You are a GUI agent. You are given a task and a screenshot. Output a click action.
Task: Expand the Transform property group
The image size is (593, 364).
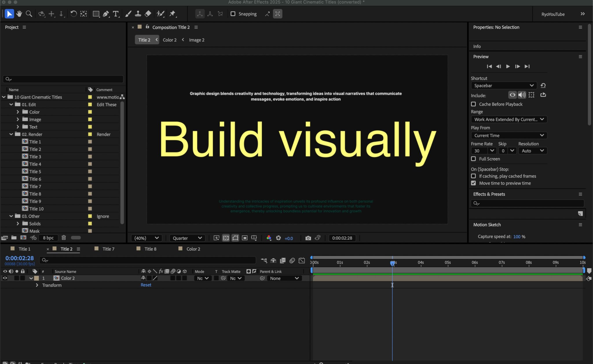point(37,285)
